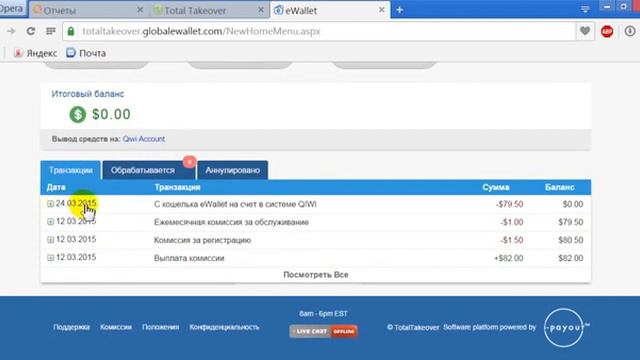
Task: Expand the 24.03.2015 QIWI transfer row
Action: pyautogui.click(x=50, y=204)
